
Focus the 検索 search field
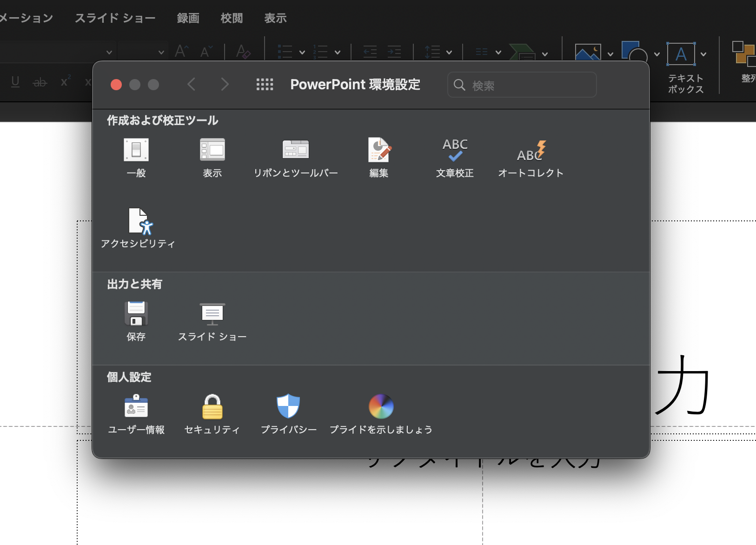point(522,85)
